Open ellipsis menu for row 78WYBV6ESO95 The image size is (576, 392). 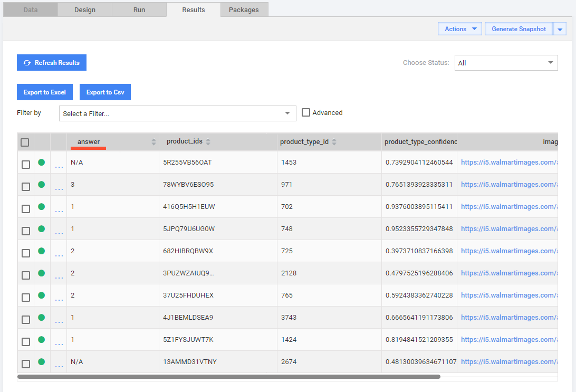pyautogui.click(x=59, y=189)
